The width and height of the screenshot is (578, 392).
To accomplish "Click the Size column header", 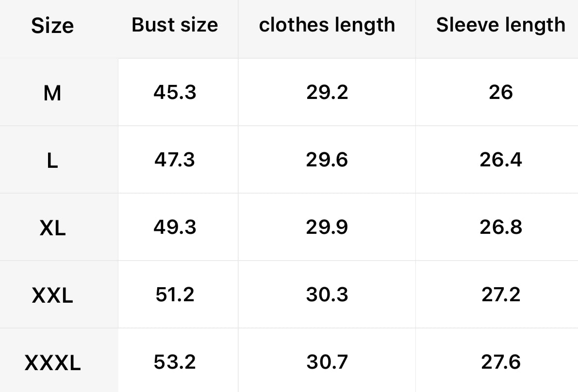I will pos(52,26).
